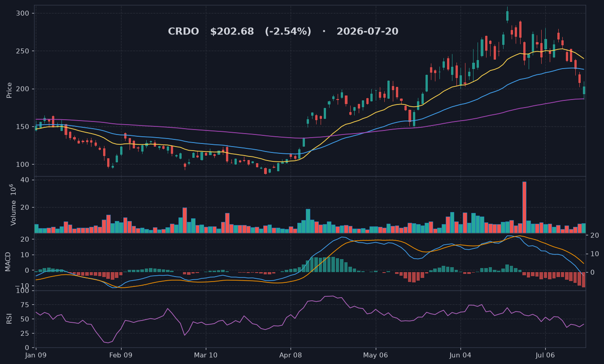Image resolution: width=604 pixels, height=364 pixels.
Task: Click the RSI axis title
Action: click(x=9, y=319)
